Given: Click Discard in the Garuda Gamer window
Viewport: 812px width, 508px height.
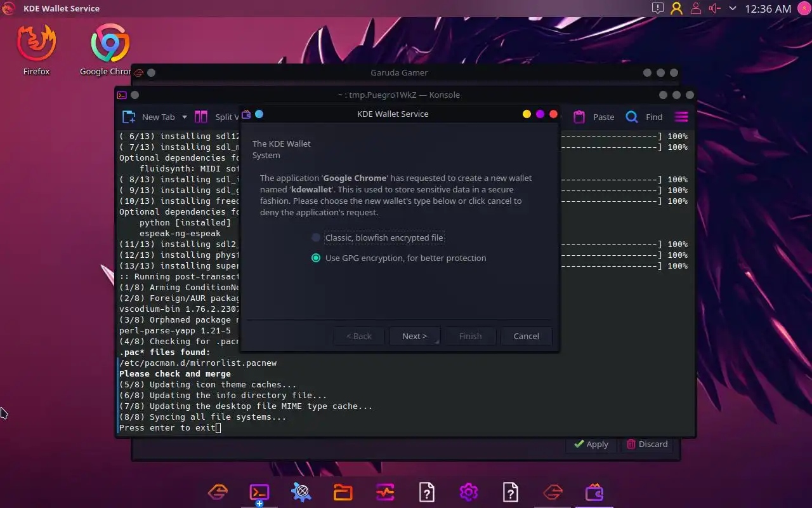Looking at the screenshot, I should coord(647,444).
